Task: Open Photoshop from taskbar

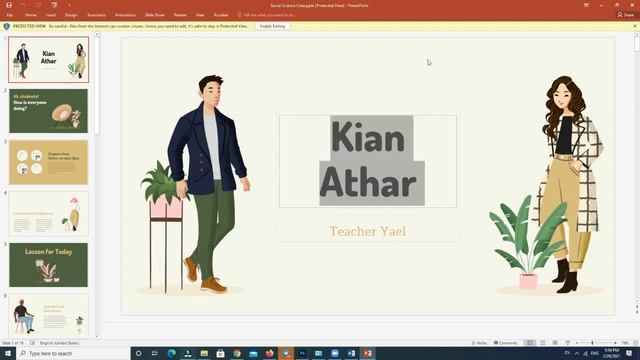Action: [x=302, y=353]
